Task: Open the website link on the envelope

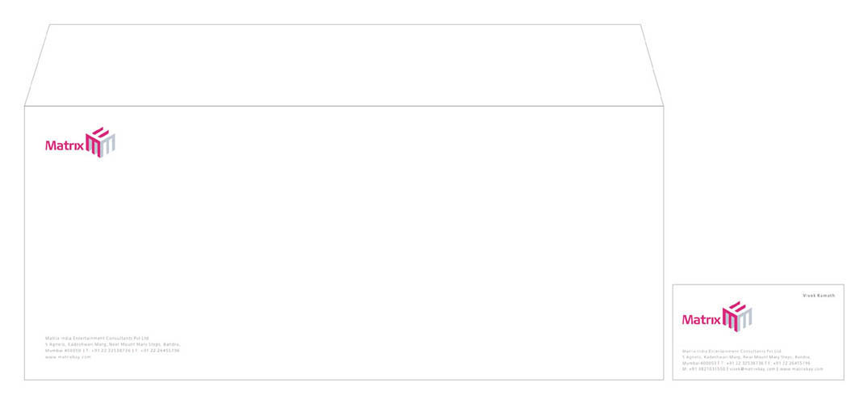Action: pos(69,356)
